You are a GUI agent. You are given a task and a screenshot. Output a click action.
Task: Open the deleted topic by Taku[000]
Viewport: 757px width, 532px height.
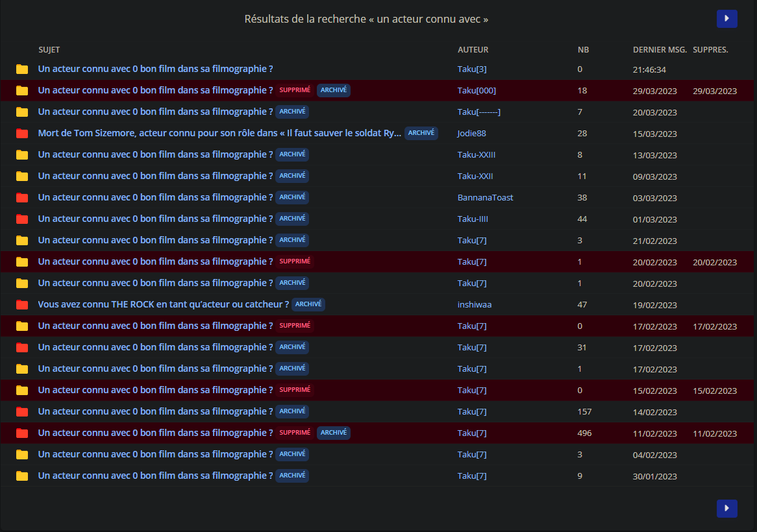pyautogui.click(x=155, y=90)
